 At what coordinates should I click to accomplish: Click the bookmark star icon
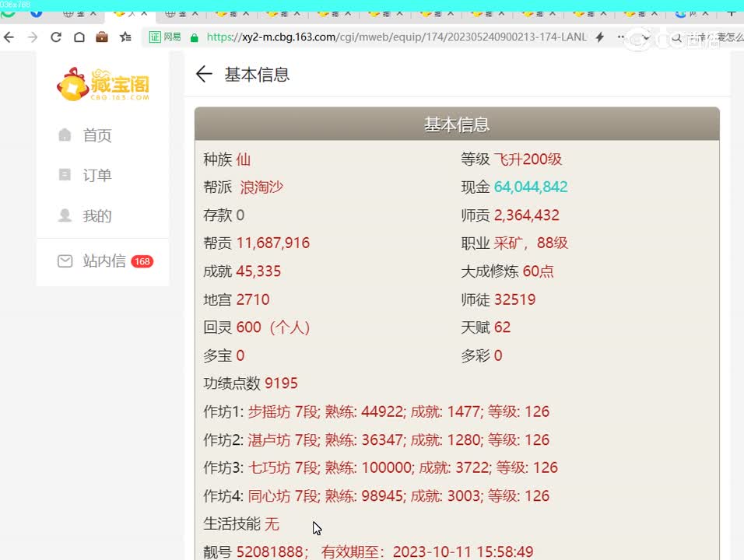point(125,37)
